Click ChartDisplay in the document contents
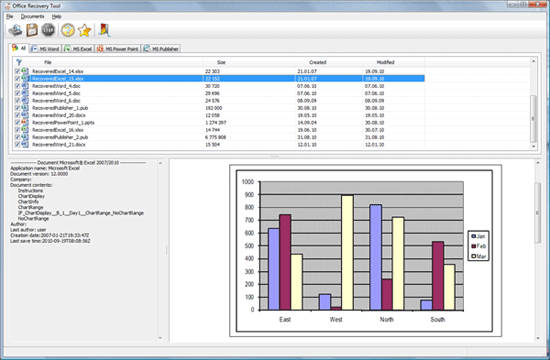The image size is (550, 360). point(31,196)
